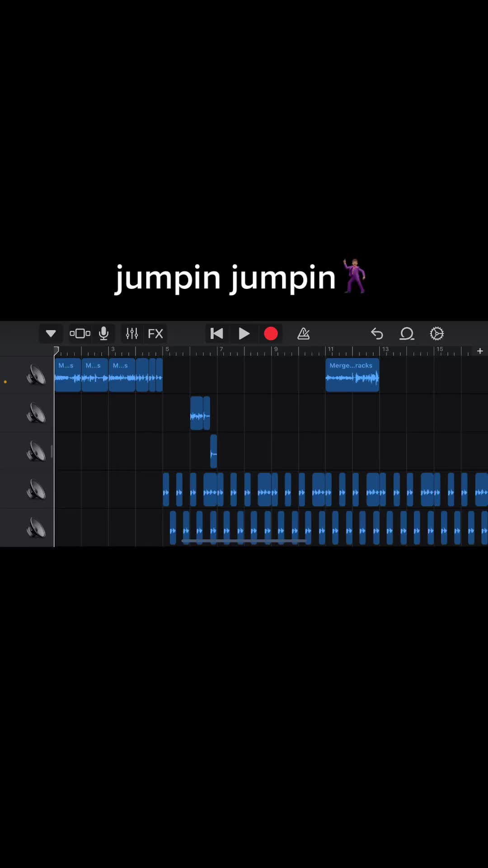This screenshot has width=488, height=868.
Task: Open the FX effects panel
Action: point(155,334)
